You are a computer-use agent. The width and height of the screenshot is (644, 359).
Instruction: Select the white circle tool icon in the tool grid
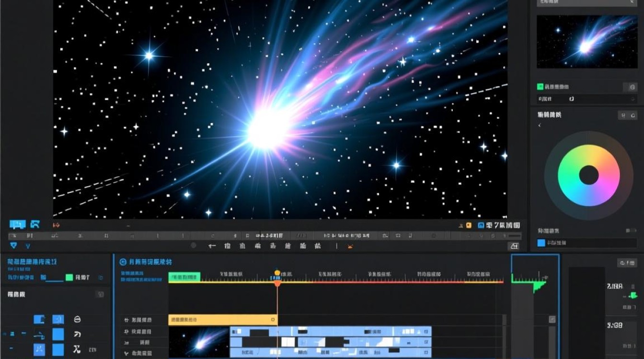[x=77, y=319]
